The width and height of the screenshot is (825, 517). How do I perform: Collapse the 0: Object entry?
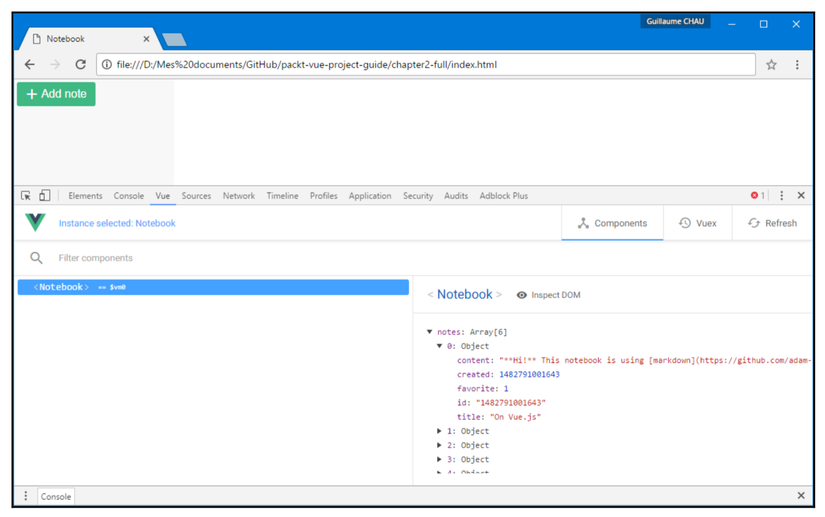[440, 346]
